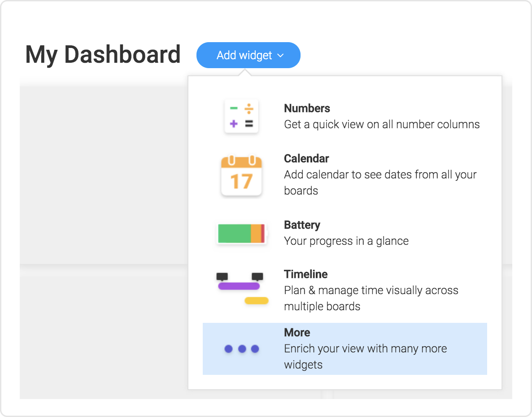
Task: Open the Add widget dropdown chevron
Action: click(282, 56)
